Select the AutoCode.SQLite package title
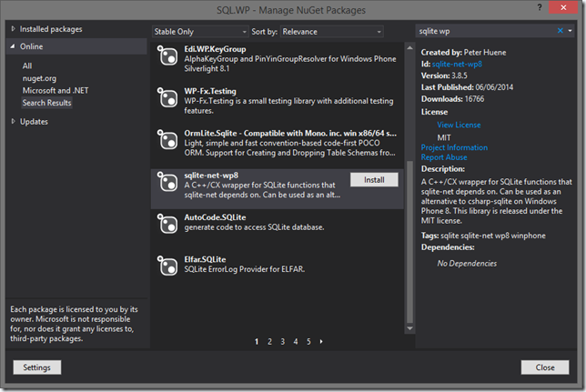The width and height of the screenshot is (586, 392). 215,217
